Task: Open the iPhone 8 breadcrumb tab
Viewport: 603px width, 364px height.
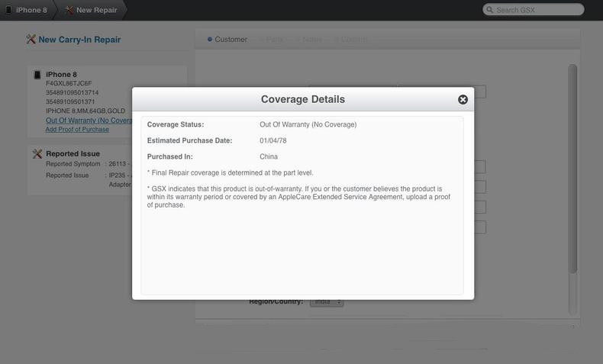Action: tap(27, 10)
